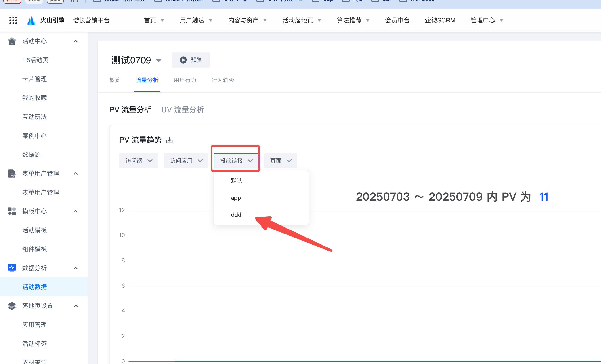Switch to the 用户行为 tab
This screenshot has height=364, width=601.
[x=185, y=80]
